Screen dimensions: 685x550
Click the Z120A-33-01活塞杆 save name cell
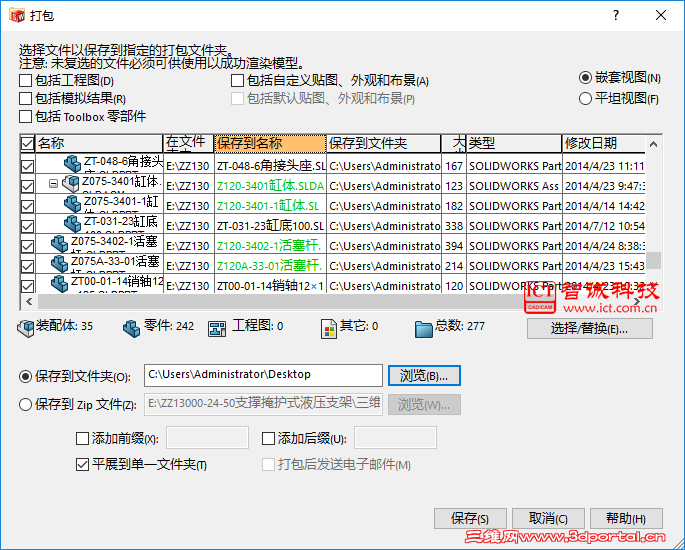270,266
